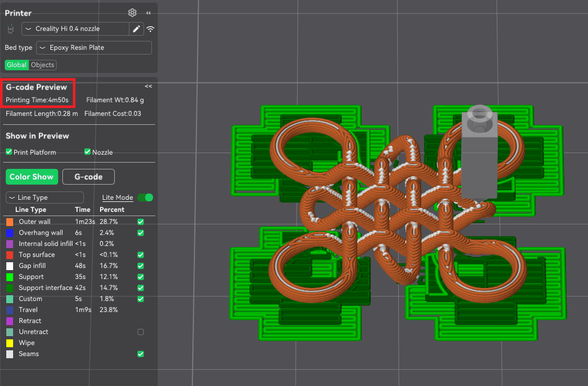Uncheck the Gap infill visibility checkbox

(140, 265)
